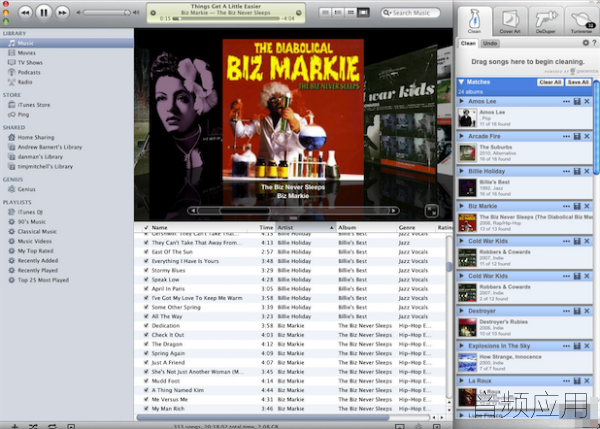Open the DeDuper tool in TuneUp
600x429 pixels.
tap(546, 21)
